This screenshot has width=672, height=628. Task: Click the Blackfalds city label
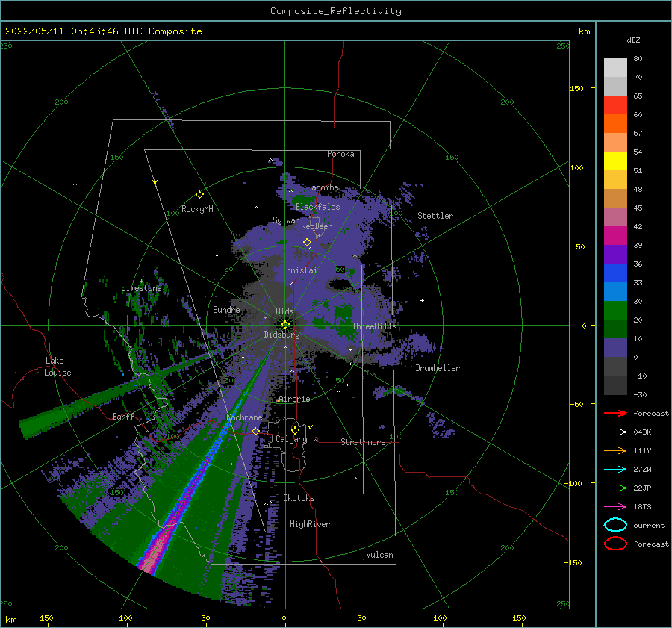(317, 207)
